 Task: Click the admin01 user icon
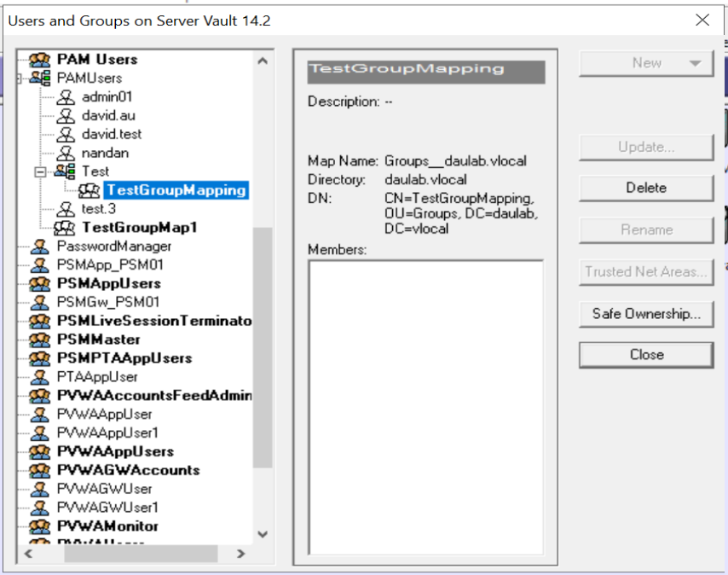coord(66,97)
